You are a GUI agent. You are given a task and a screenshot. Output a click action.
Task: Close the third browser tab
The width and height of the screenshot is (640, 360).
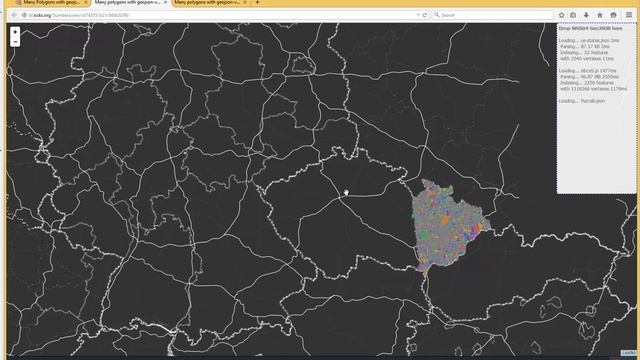point(244,2)
